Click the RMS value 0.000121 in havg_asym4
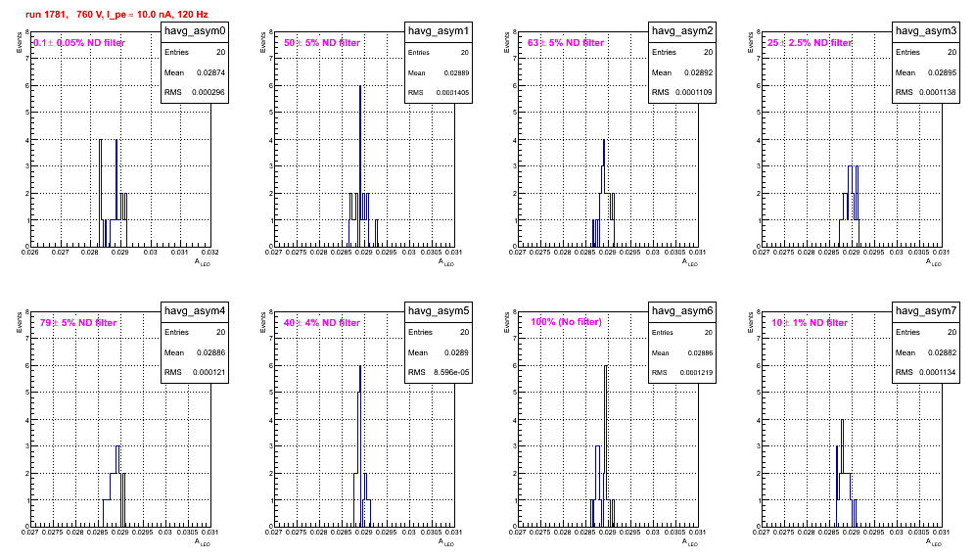 (209, 373)
